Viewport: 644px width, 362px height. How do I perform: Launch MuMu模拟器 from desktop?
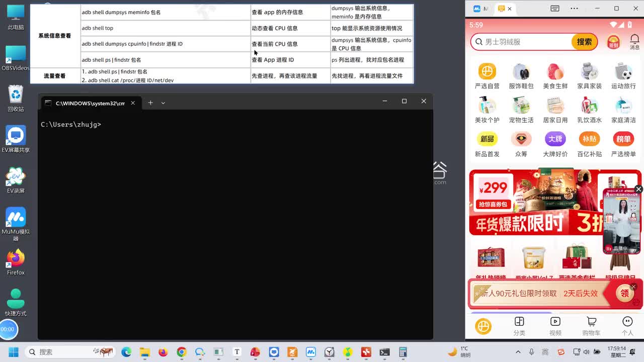coord(16,225)
